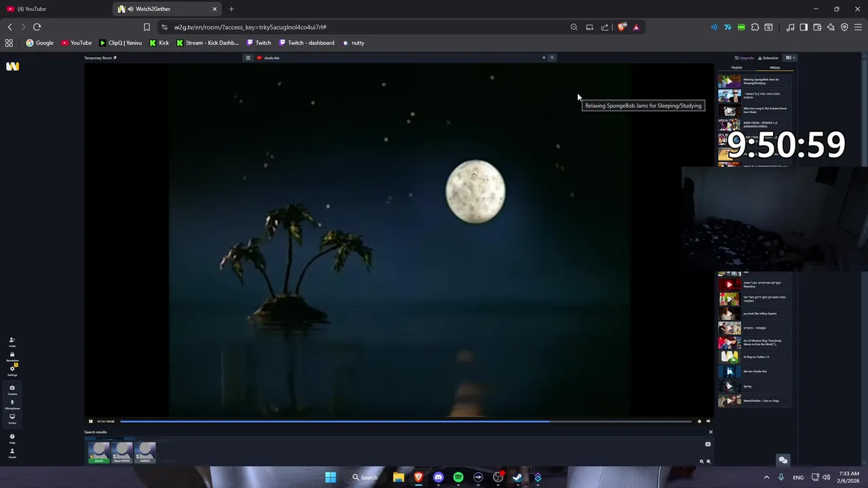Open the layout dropdown near Extension

tap(790, 58)
